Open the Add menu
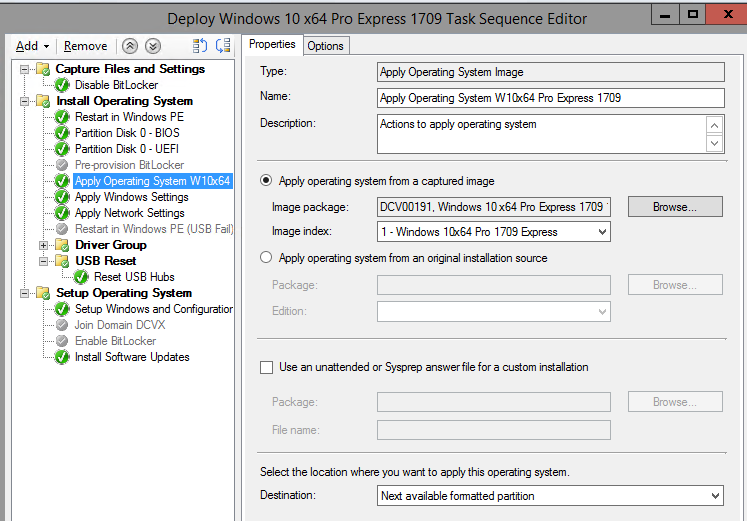 [x=32, y=46]
